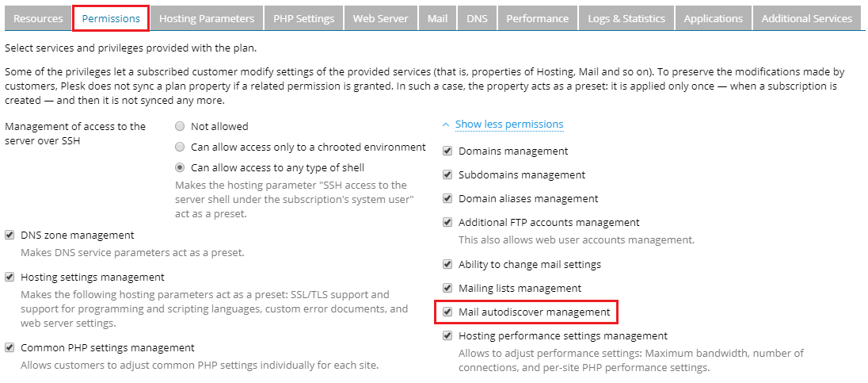Open the Logs & Statistics tab
868x383 pixels.
pos(626,18)
